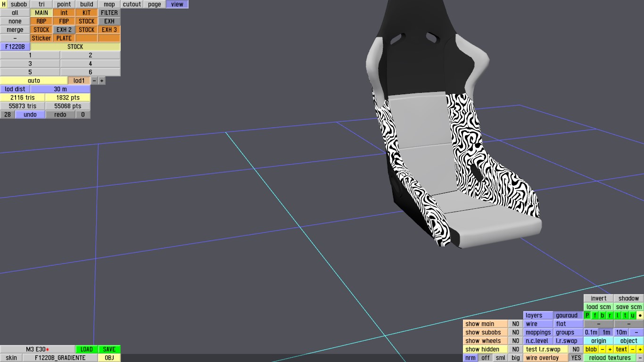
Task: Select the EXH 2 subobject button
Action: pos(64,30)
